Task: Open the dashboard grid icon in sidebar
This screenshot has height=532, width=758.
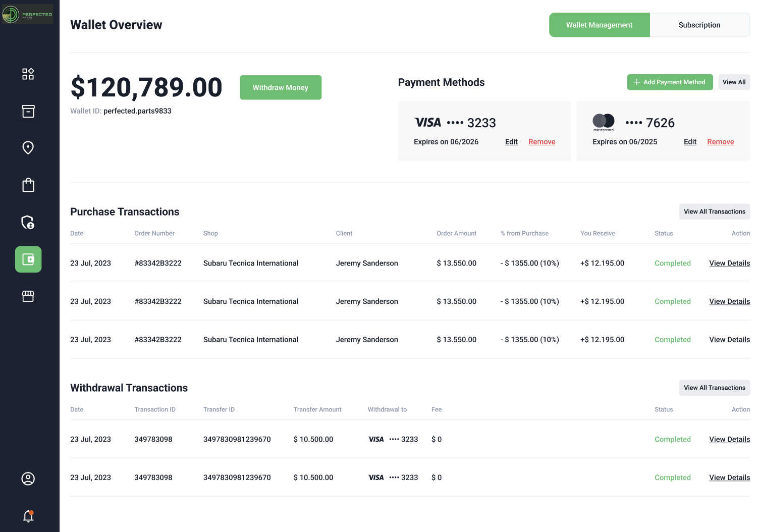Action: click(x=28, y=74)
